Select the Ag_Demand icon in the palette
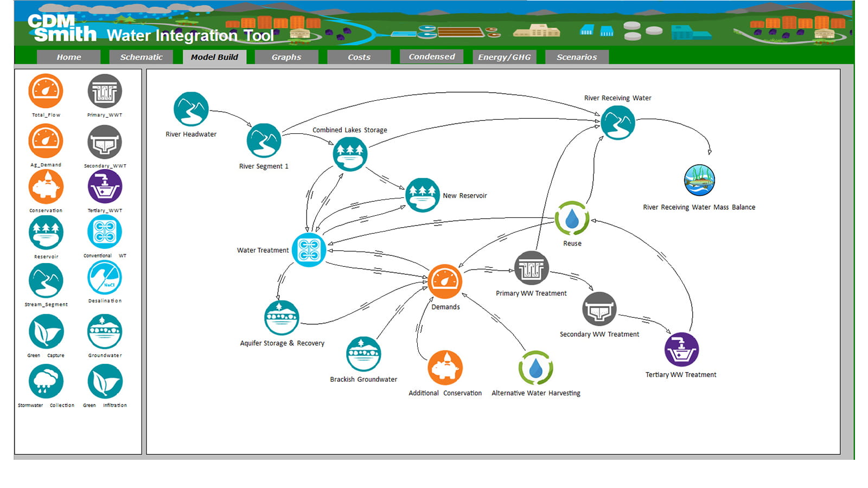868x488 pixels. click(x=46, y=140)
